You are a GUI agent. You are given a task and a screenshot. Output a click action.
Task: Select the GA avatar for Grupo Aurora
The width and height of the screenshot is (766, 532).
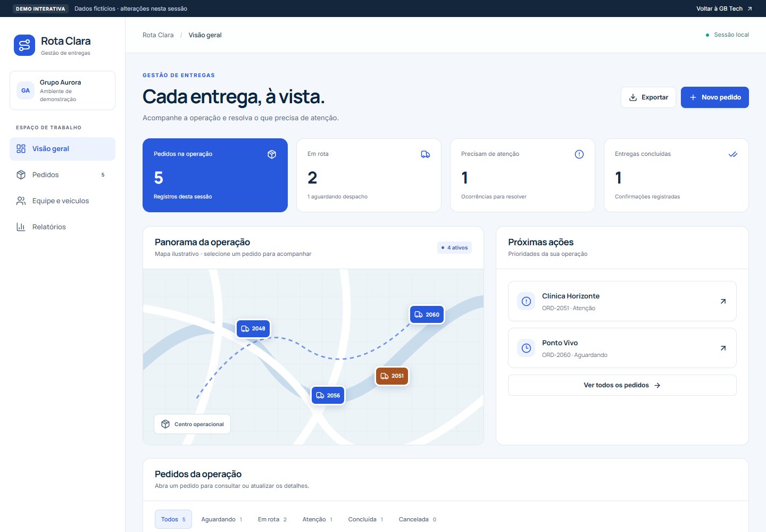click(x=26, y=90)
